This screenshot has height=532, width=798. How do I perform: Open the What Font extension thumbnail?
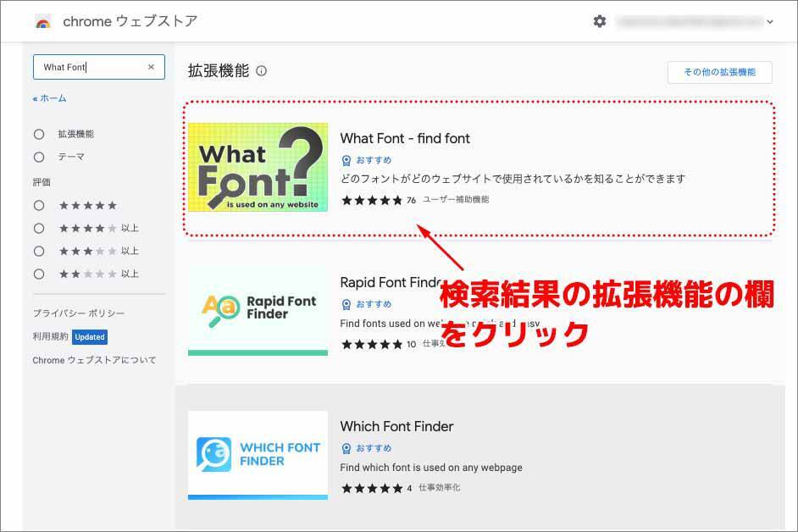[x=258, y=167]
